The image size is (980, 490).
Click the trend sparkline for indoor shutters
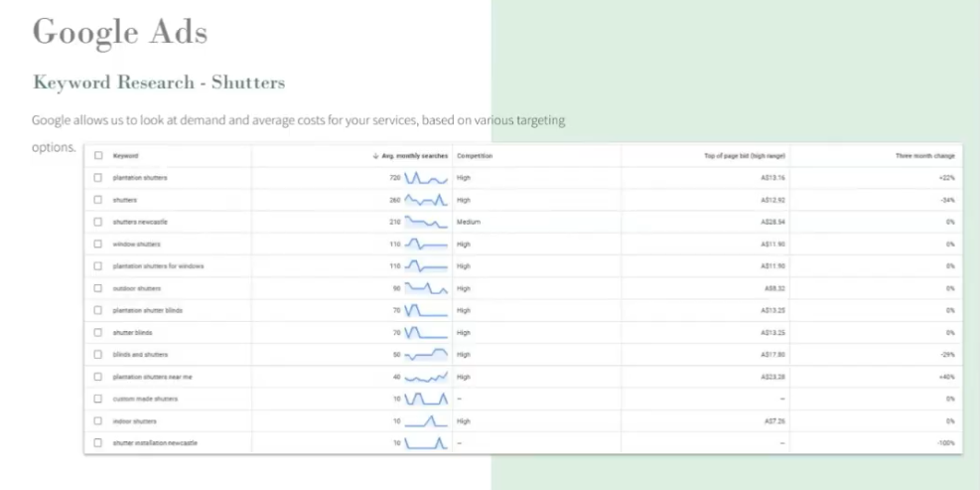pyautogui.click(x=426, y=421)
